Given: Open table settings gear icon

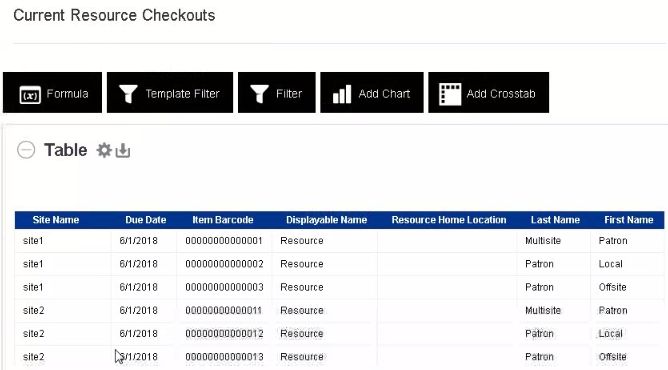Looking at the screenshot, I should 104,150.
